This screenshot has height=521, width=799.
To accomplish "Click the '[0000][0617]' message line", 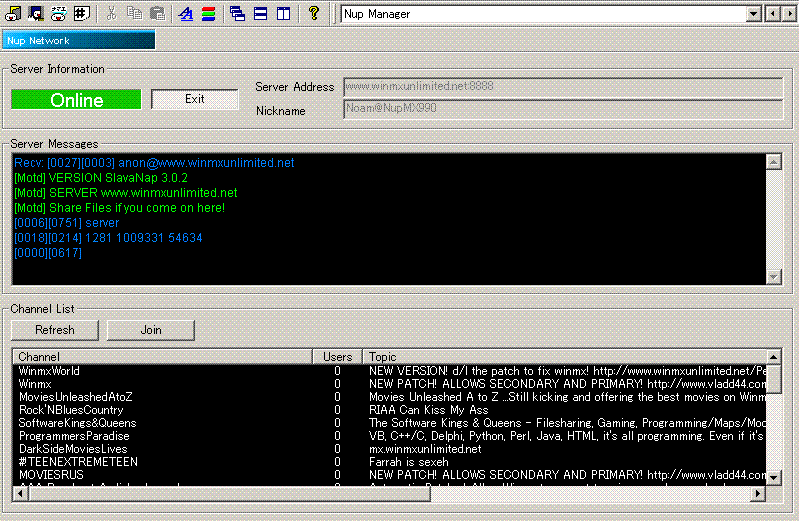I will pyautogui.click(x=48, y=253).
